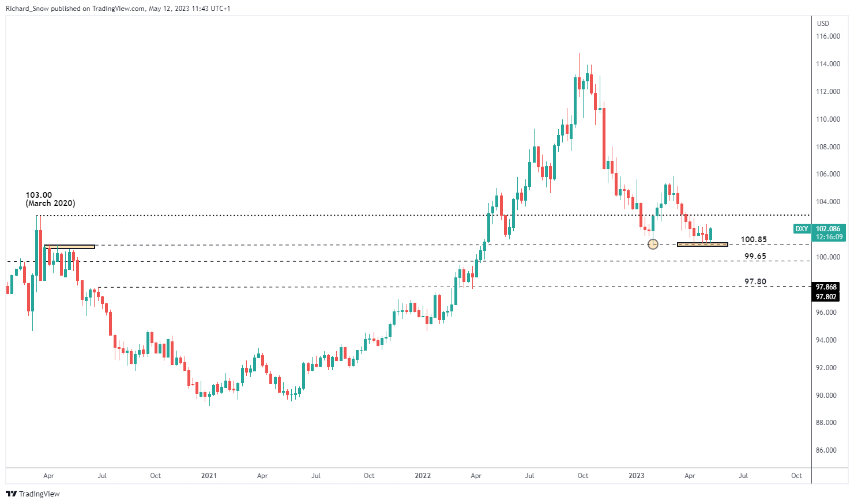This screenshot has width=854, height=504.
Task: Select the orange rectangle below May 2023 candles
Action: [x=702, y=245]
